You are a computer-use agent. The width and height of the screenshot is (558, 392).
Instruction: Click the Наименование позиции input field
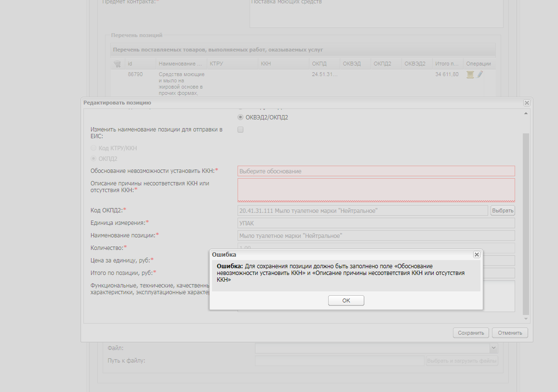(x=376, y=235)
